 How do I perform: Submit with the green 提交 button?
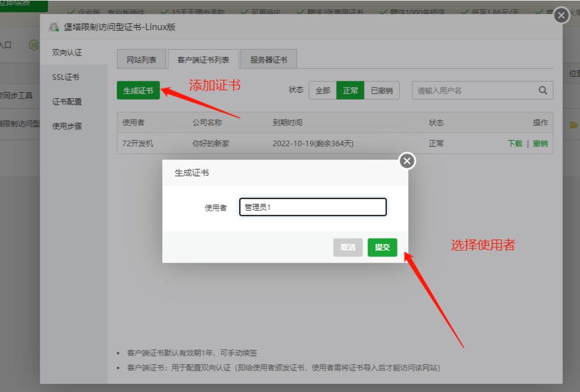click(x=382, y=247)
